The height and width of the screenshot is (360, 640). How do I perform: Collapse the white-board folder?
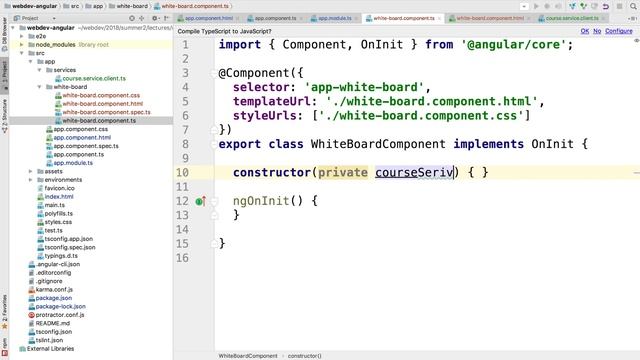coord(40,87)
